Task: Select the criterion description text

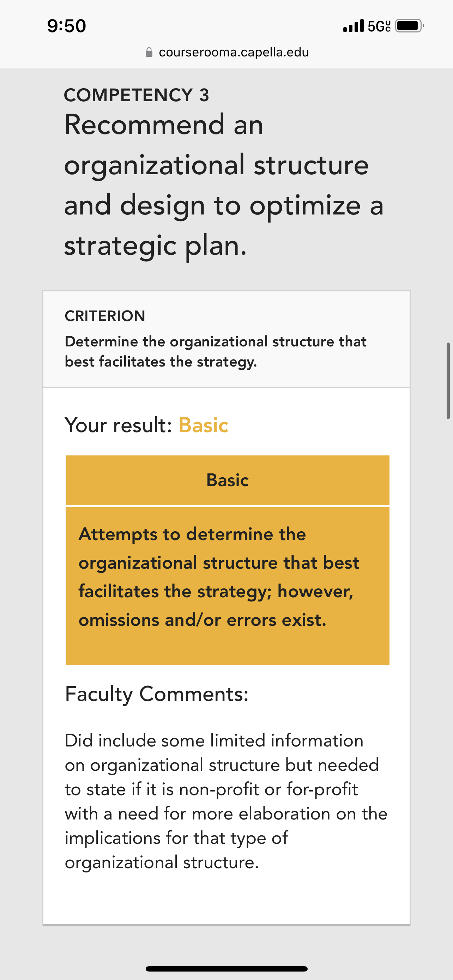Action: click(216, 351)
